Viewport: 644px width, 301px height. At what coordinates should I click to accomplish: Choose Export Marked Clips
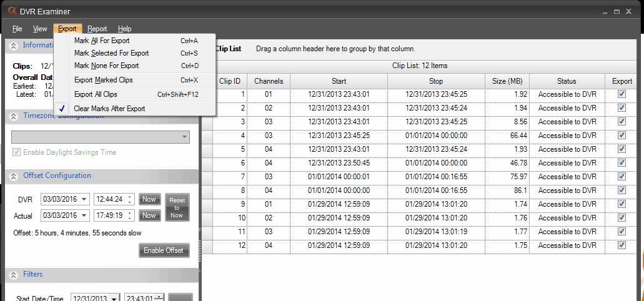(135, 80)
